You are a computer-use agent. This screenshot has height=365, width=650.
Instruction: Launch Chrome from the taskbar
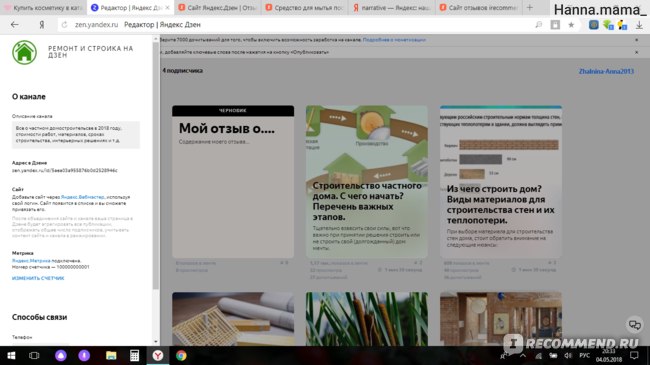[181, 355]
